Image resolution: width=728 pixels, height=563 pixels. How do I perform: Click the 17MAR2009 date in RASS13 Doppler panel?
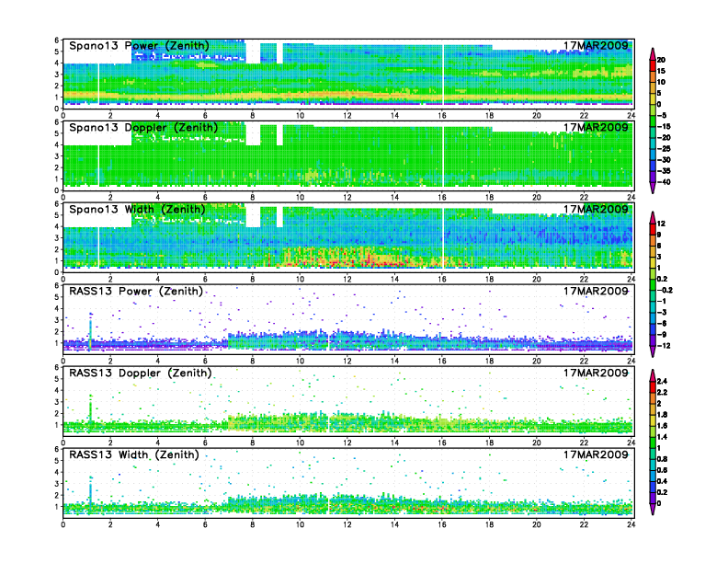click(596, 373)
